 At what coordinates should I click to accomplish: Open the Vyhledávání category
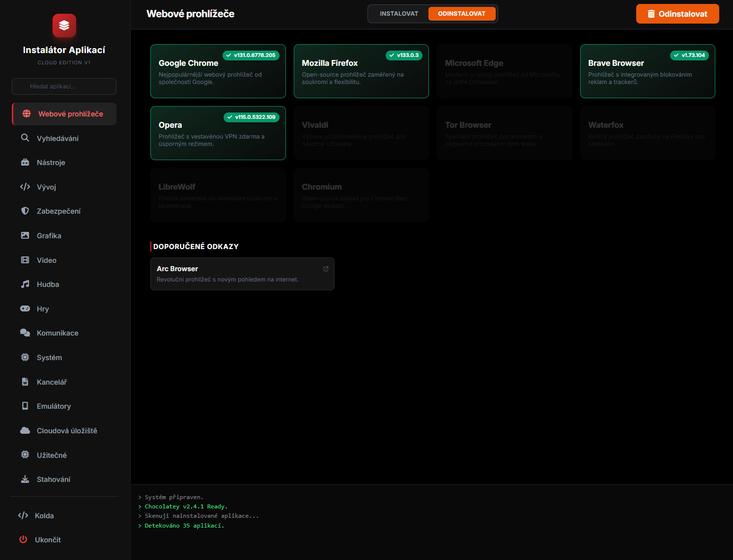point(64,139)
